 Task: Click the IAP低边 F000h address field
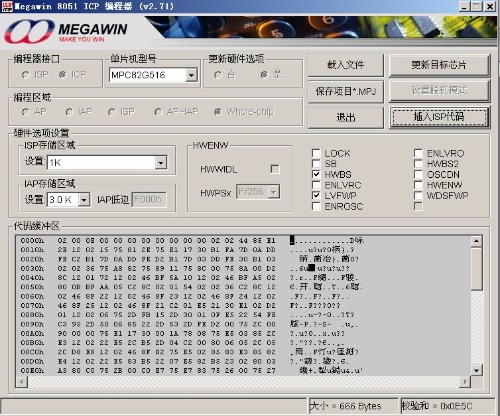(x=149, y=200)
